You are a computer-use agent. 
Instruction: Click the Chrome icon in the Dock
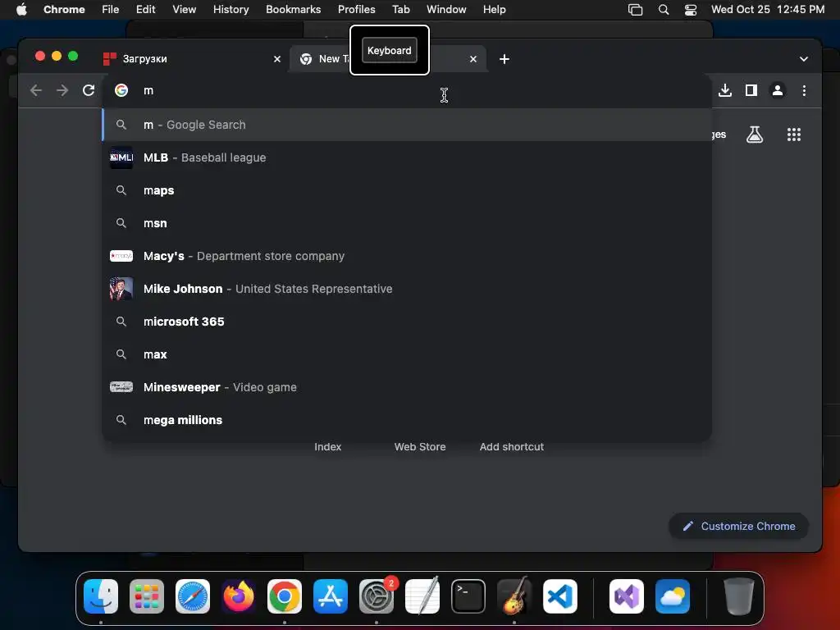point(285,596)
